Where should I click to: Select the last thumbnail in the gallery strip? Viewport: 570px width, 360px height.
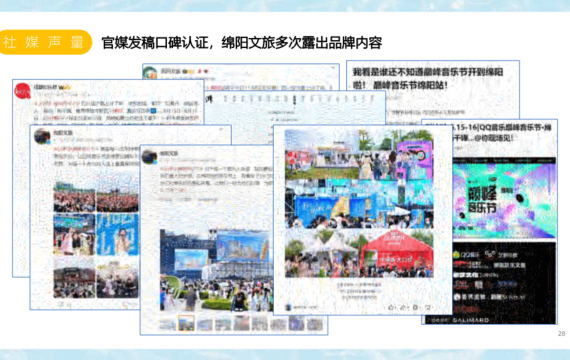[315, 323]
